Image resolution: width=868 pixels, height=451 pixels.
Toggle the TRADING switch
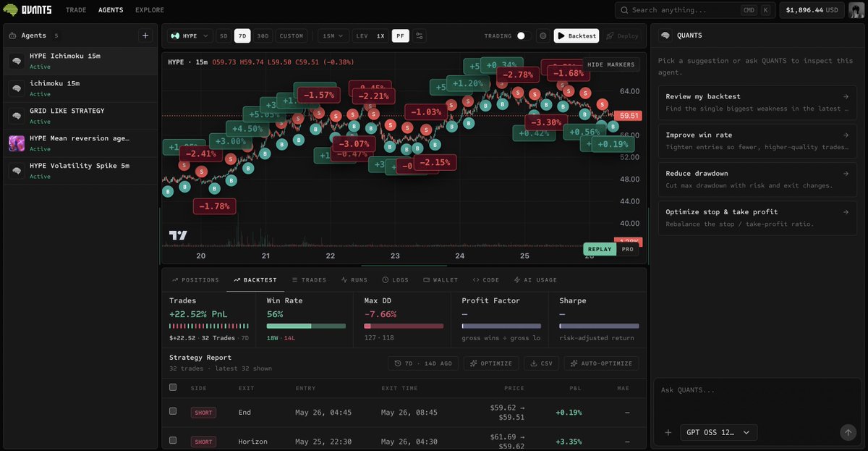point(524,35)
